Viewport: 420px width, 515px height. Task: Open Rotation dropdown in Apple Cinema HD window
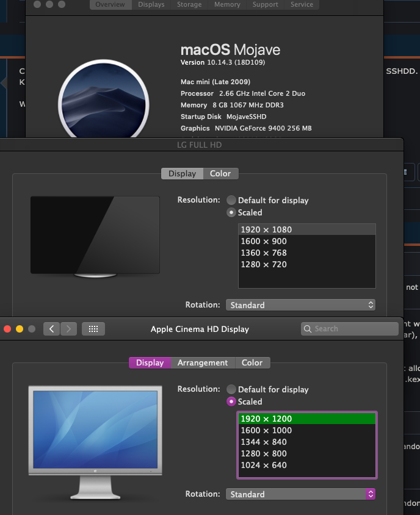tap(300, 494)
